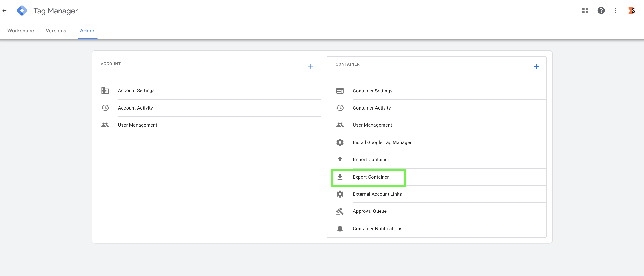Open Container Activity

(372, 108)
